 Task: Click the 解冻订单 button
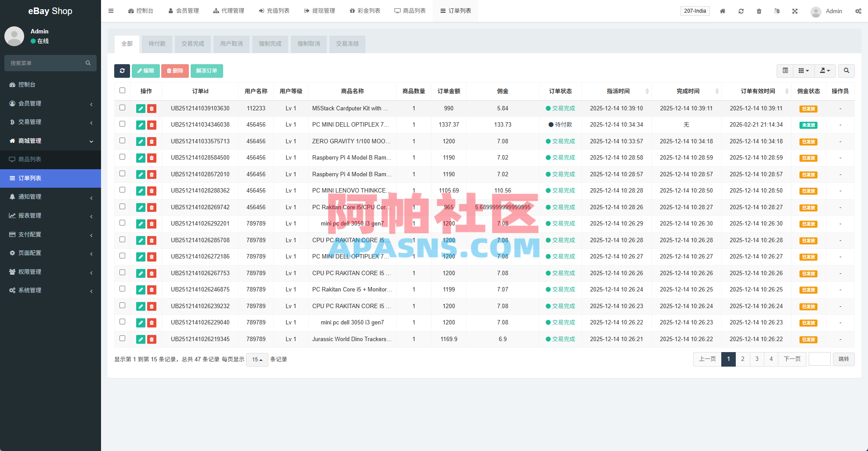point(206,71)
